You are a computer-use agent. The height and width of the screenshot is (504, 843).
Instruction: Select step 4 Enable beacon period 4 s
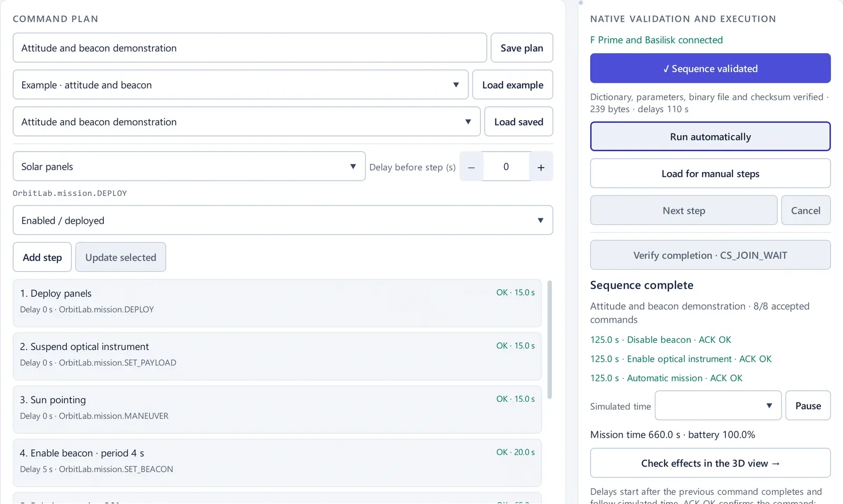[x=277, y=462]
